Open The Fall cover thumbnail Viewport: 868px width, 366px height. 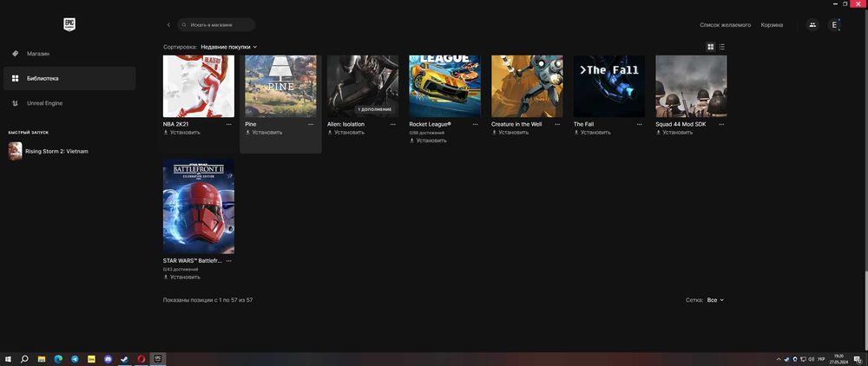click(609, 86)
